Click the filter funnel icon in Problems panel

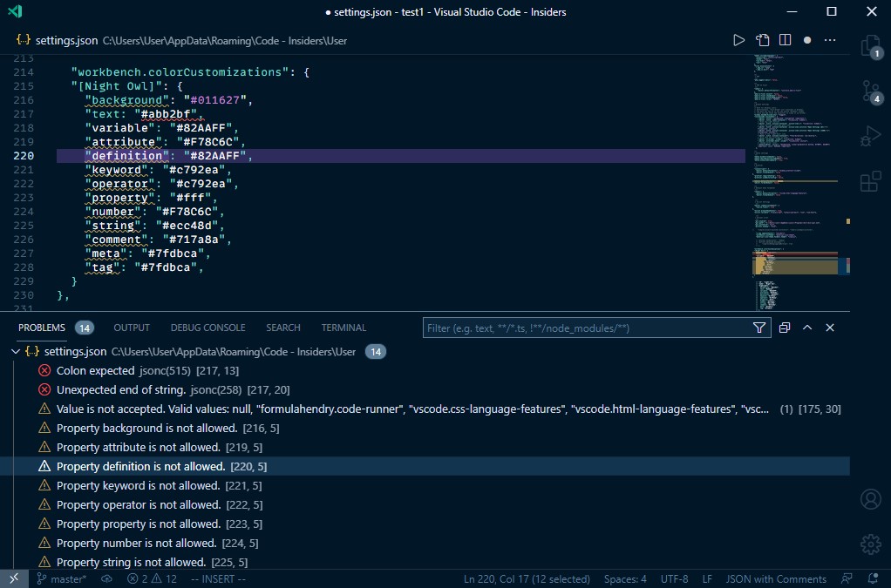click(758, 328)
